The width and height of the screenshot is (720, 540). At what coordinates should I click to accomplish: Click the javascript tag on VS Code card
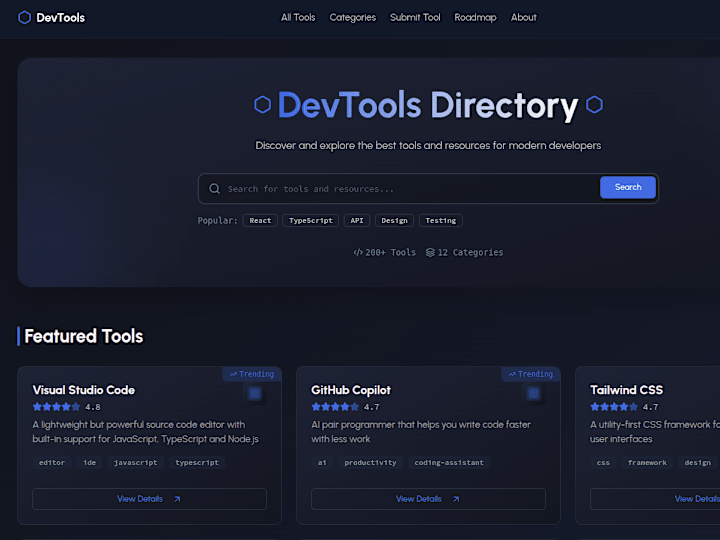click(x=135, y=462)
